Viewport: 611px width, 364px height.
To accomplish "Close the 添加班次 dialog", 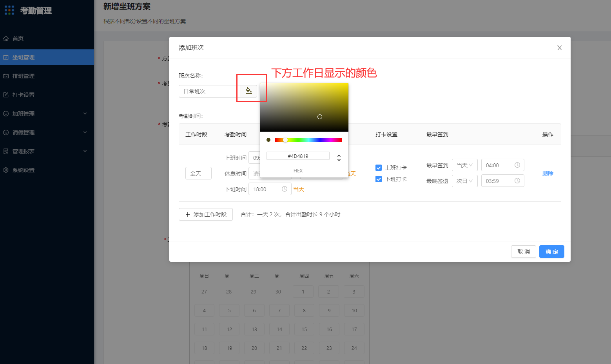I will 560,48.
